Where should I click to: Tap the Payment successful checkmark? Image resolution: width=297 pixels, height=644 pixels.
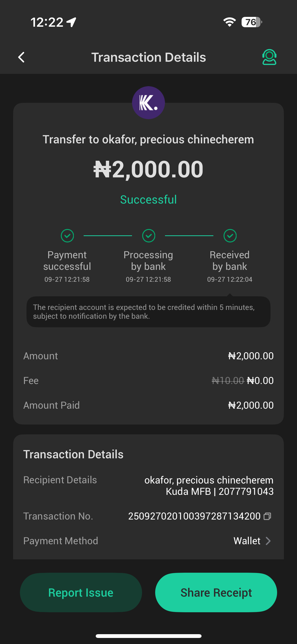[67, 236]
